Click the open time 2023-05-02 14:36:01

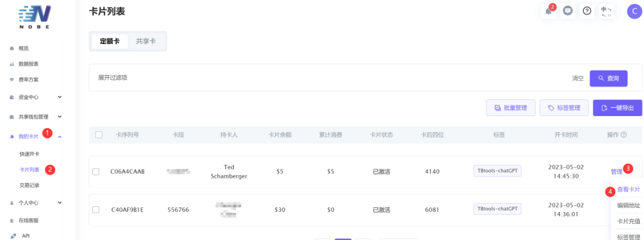click(566, 210)
